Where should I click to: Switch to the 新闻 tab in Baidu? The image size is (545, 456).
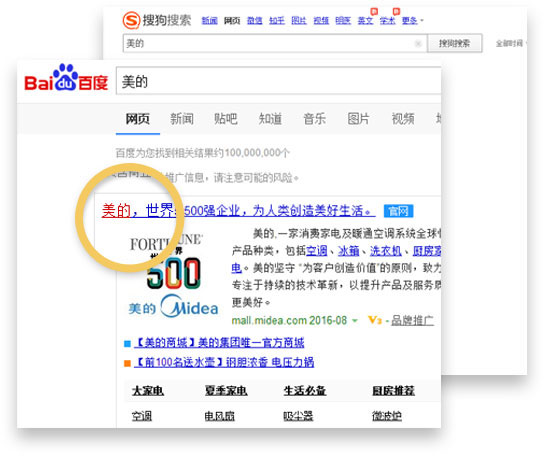[182, 119]
